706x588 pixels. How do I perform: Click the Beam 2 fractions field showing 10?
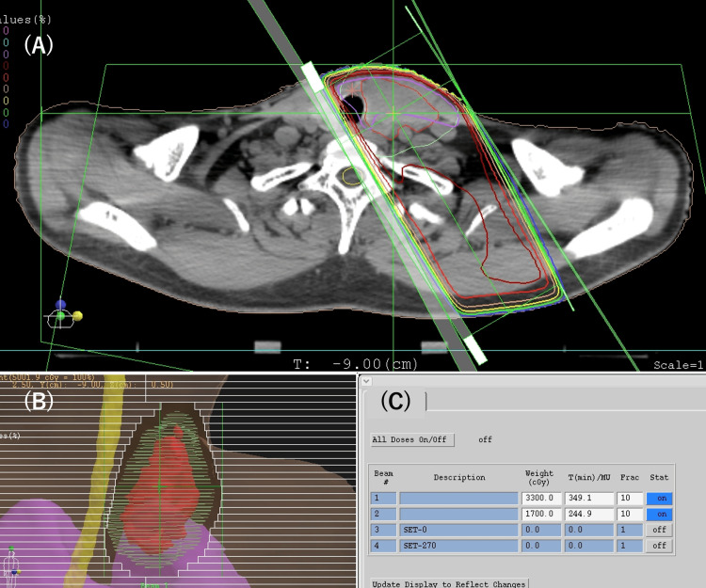click(630, 515)
